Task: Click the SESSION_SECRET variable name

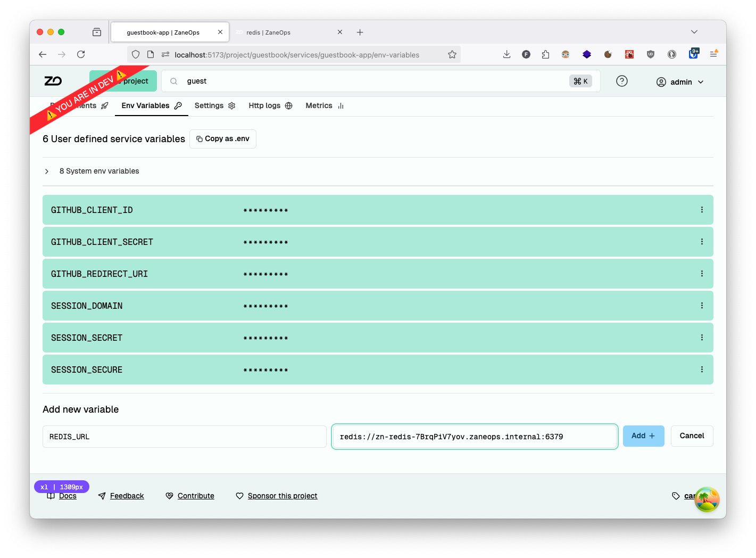Action: (x=87, y=338)
